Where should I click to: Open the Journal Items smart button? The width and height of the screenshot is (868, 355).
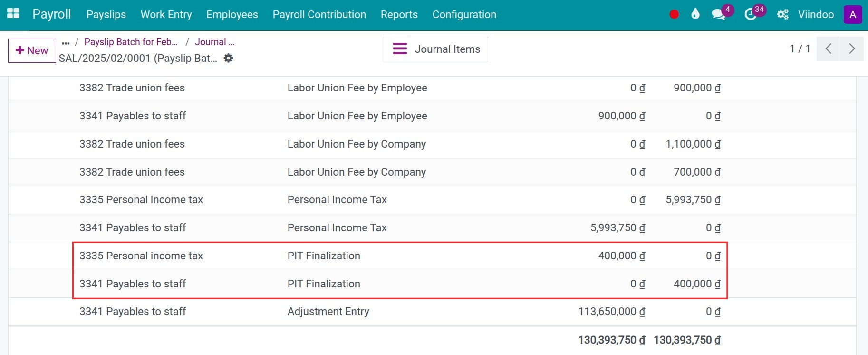tap(436, 49)
